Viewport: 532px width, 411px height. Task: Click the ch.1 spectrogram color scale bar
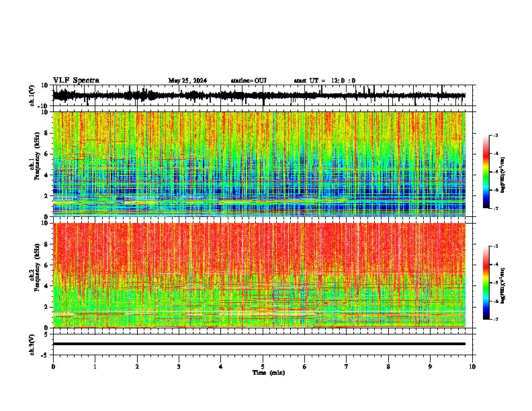point(486,172)
